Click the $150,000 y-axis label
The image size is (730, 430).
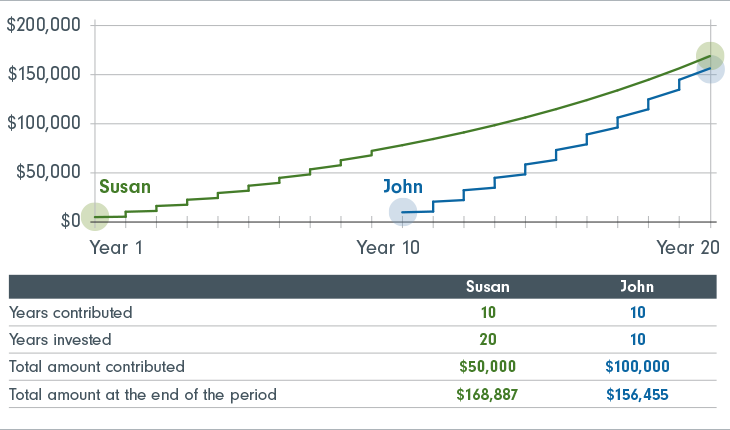pyautogui.click(x=43, y=74)
